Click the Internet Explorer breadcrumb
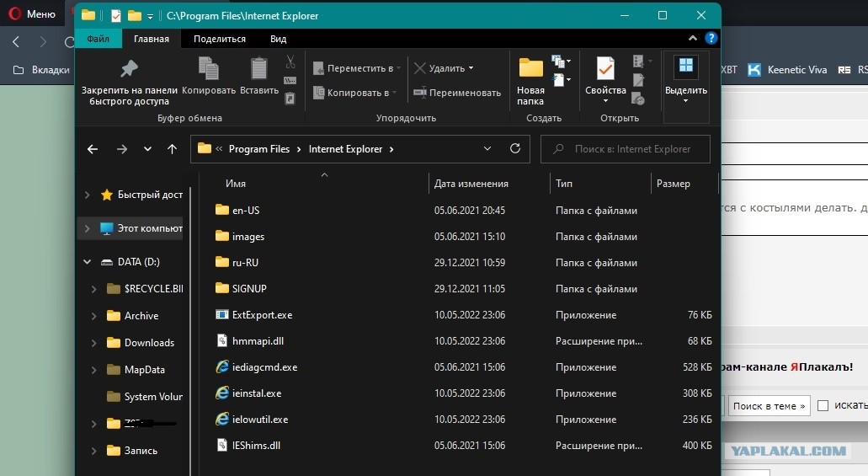 345,149
